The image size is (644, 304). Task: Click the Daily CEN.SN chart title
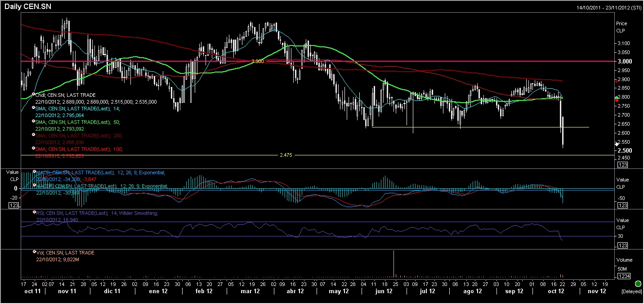[23, 7]
